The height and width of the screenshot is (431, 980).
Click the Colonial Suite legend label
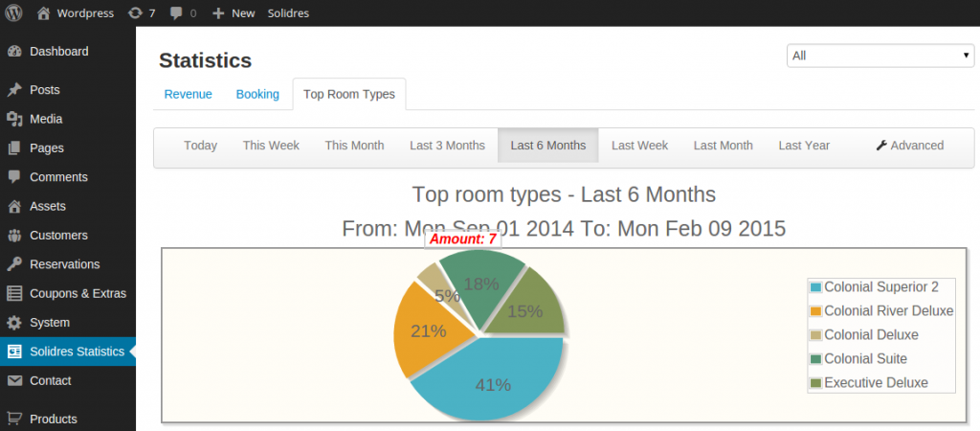(865, 359)
